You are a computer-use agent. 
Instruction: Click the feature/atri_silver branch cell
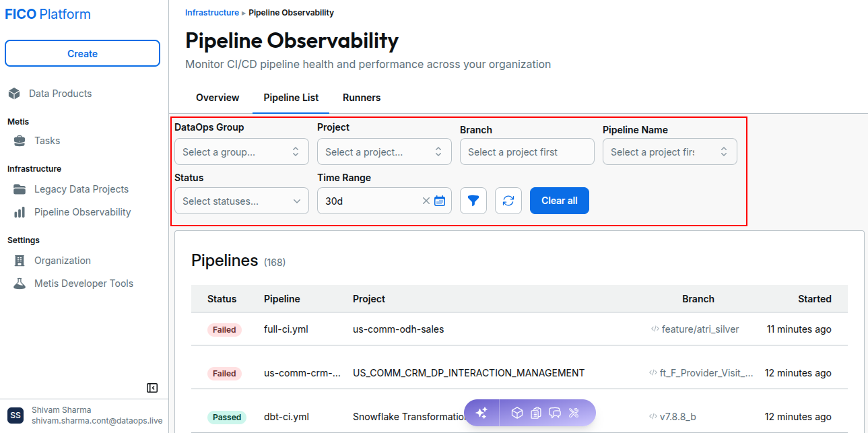click(x=695, y=329)
